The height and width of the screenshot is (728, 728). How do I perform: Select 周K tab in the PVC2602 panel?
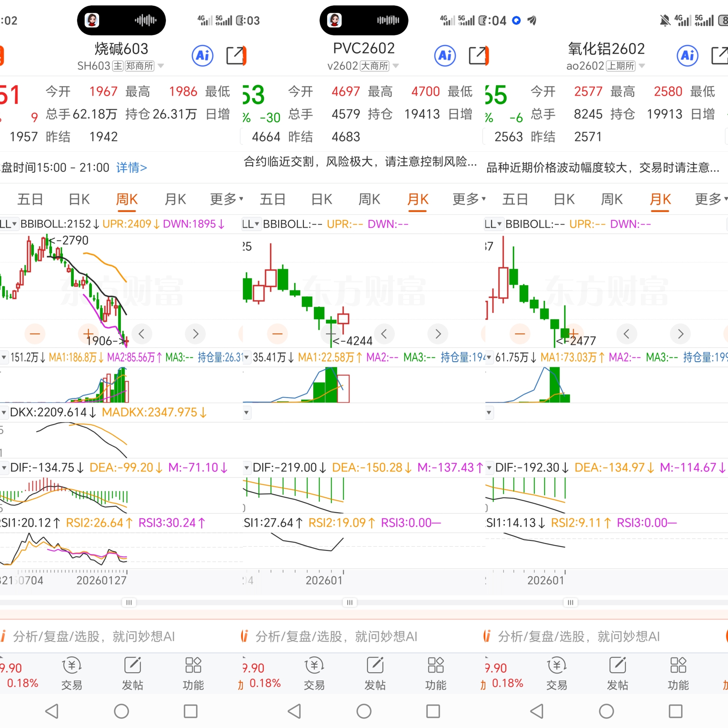click(x=369, y=199)
